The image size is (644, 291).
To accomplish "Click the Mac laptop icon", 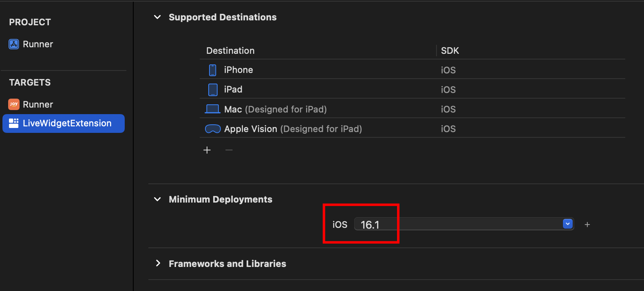I will pos(212,109).
